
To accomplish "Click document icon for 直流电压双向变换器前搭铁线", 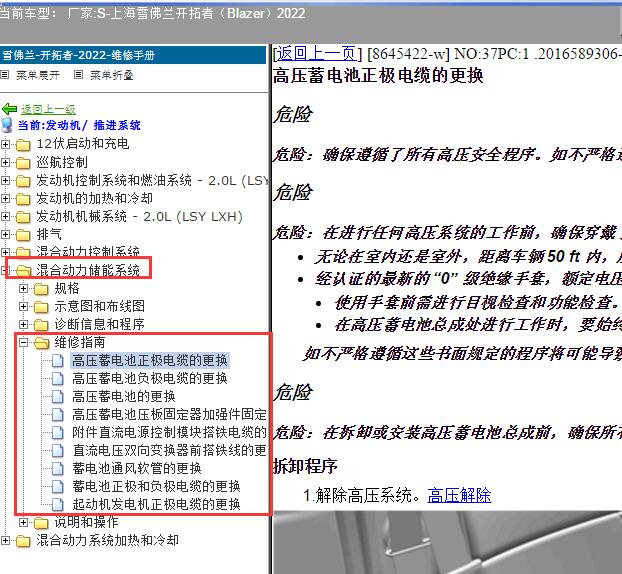I will [x=58, y=451].
